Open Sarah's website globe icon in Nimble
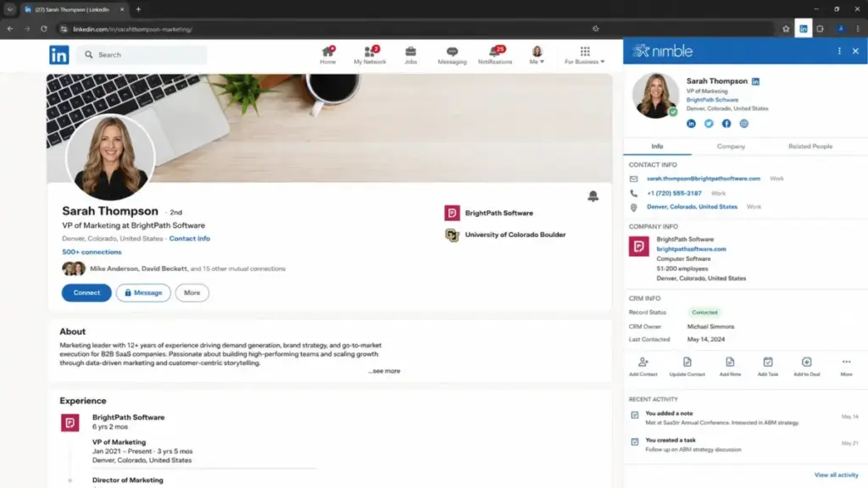 pyautogui.click(x=744, y=124)
